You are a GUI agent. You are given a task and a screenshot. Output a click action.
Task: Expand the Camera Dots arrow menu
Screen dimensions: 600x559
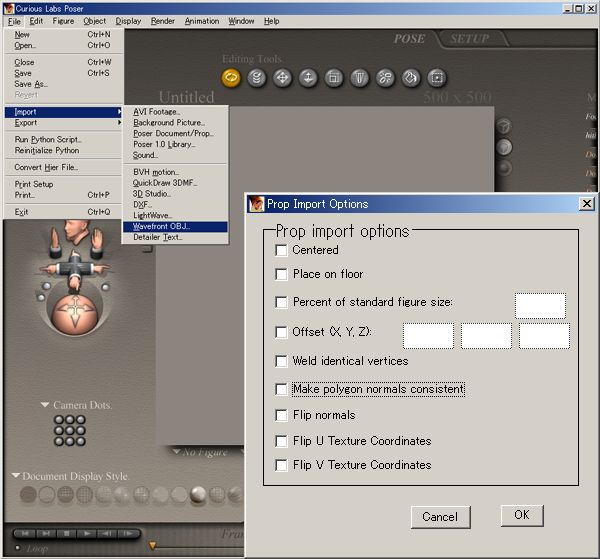click(45, 405)
